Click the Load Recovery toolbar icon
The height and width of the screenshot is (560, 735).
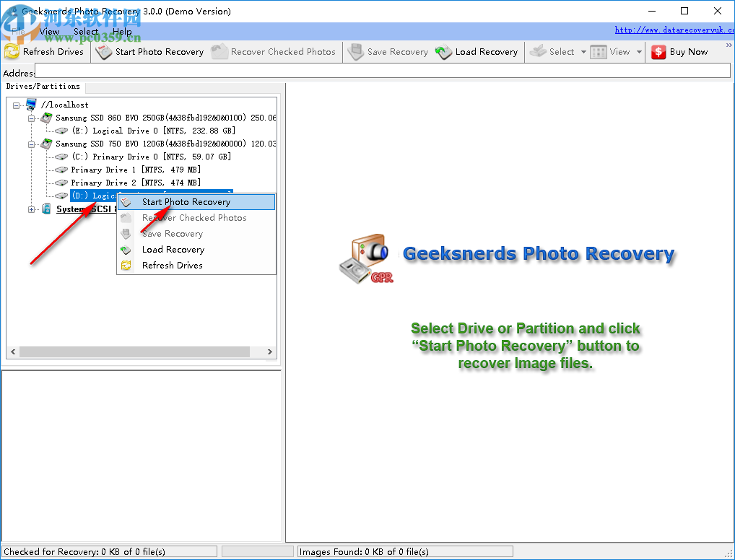pyautogui.click(x=443, y=51)
